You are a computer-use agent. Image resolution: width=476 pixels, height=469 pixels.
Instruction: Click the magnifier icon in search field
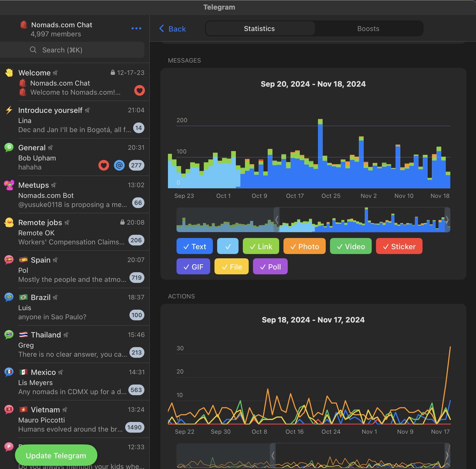(33, 50)
